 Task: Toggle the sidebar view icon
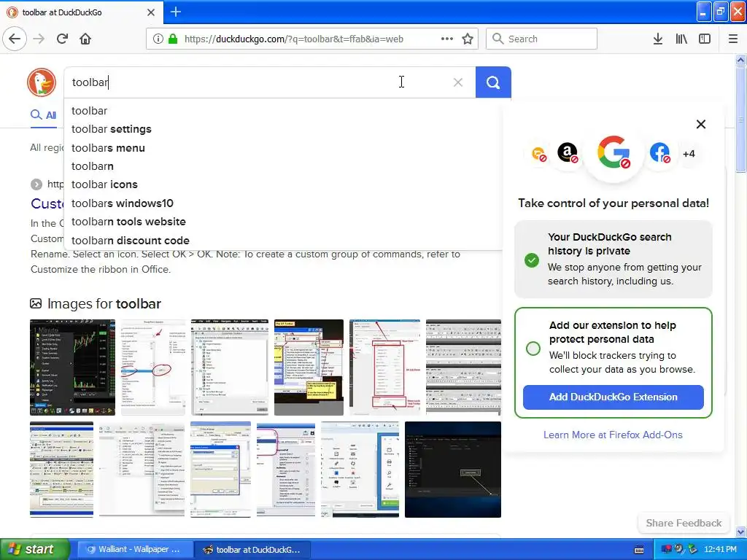[x=705, y=39]
